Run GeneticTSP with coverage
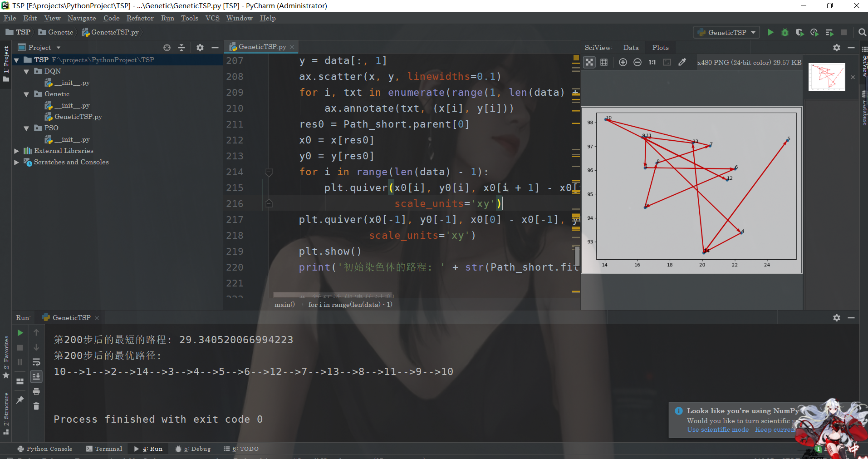Screen dimensions: 868x459 tap(799, 32)
